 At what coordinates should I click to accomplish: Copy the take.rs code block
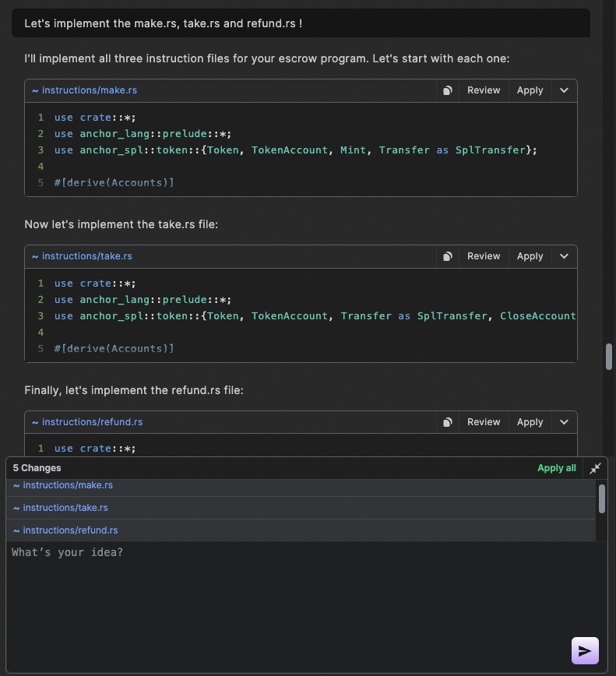coord(448,256)
